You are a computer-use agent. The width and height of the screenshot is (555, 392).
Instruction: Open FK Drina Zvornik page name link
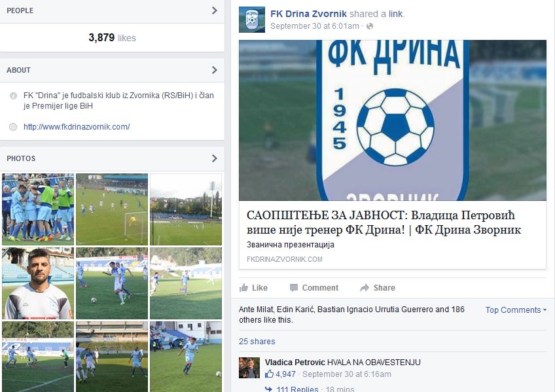click(x=308, y=14)
